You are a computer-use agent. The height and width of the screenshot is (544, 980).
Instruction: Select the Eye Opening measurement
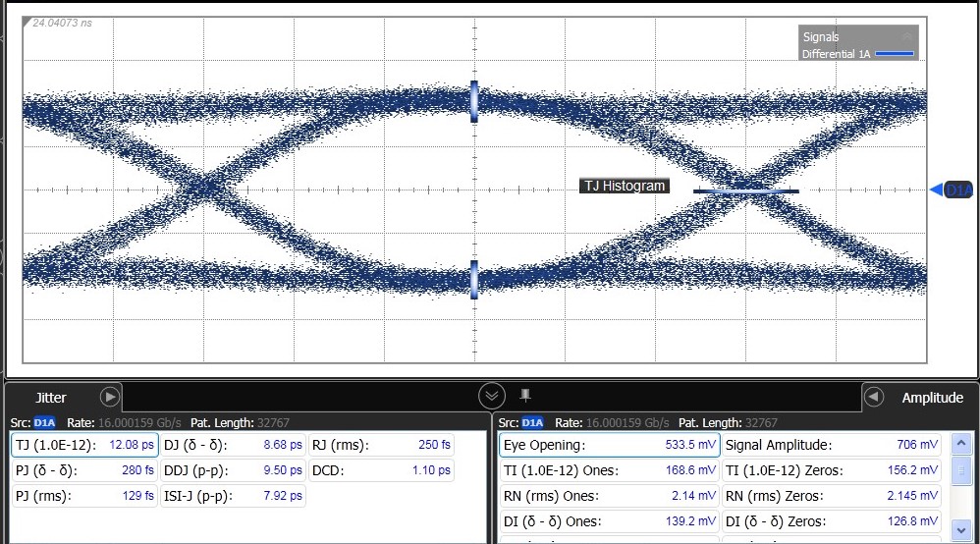pyautogui.click(x=609, y=445)
